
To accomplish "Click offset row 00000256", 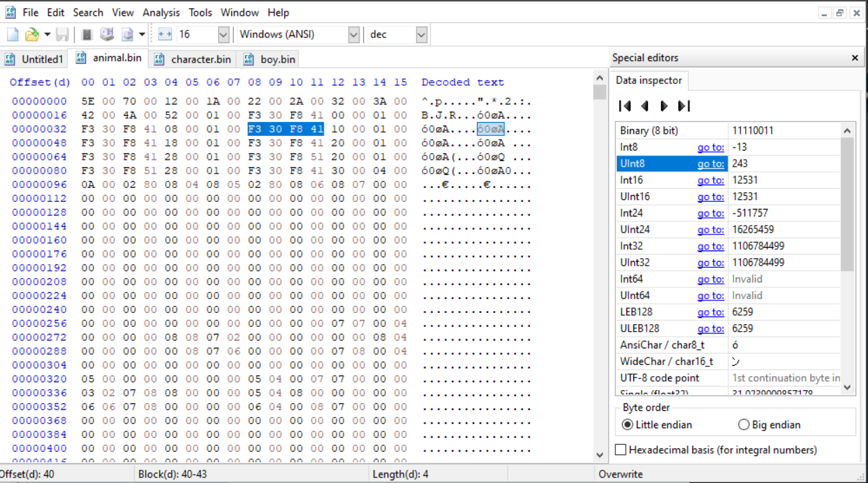I will [40, 323].
